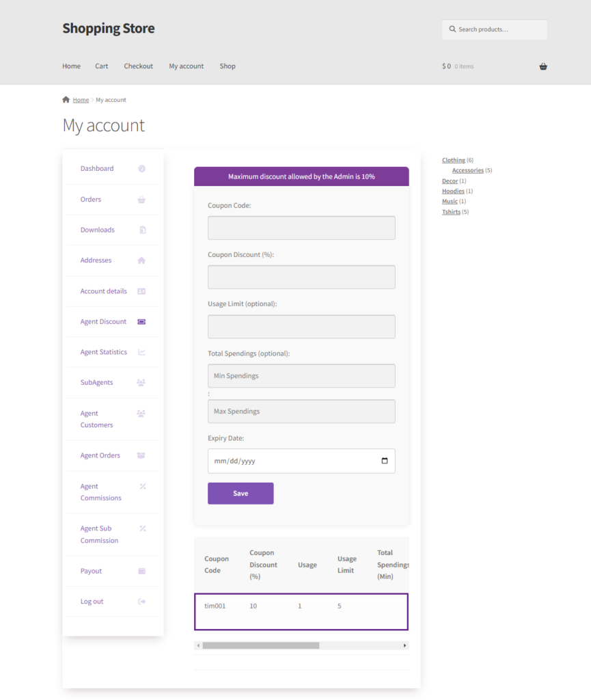The height and width of the screenshot is (700, 591).
Task: Open the Home navigation menu item
Action: [71, 66]
